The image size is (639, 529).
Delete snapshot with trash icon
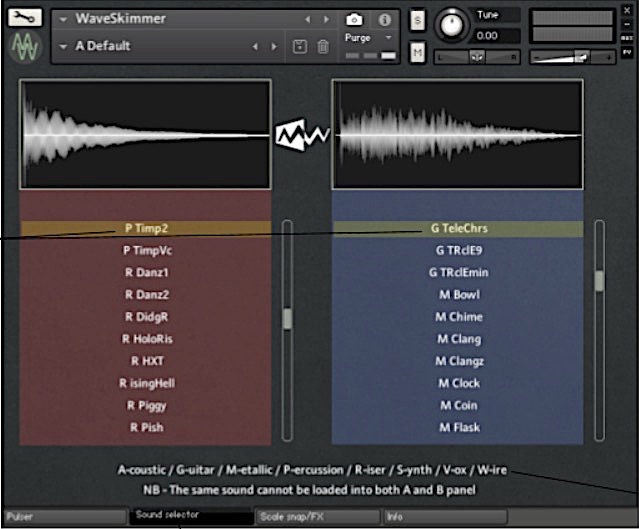tap(323, 46)
